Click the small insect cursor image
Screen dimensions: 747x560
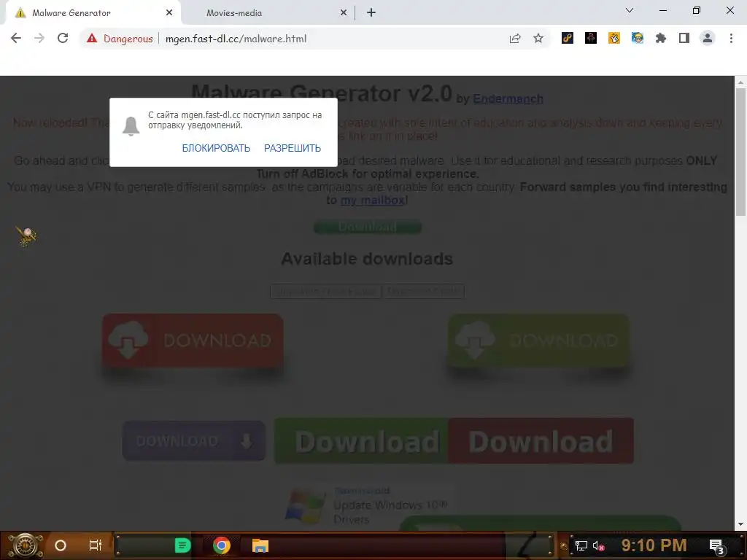tap(26, 236)
